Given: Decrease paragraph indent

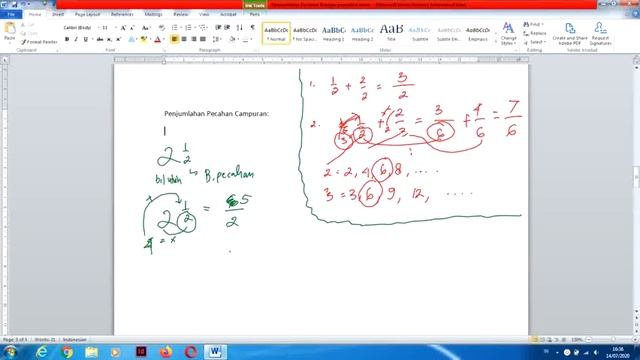Looking at the screenshot, I should 218,27.
